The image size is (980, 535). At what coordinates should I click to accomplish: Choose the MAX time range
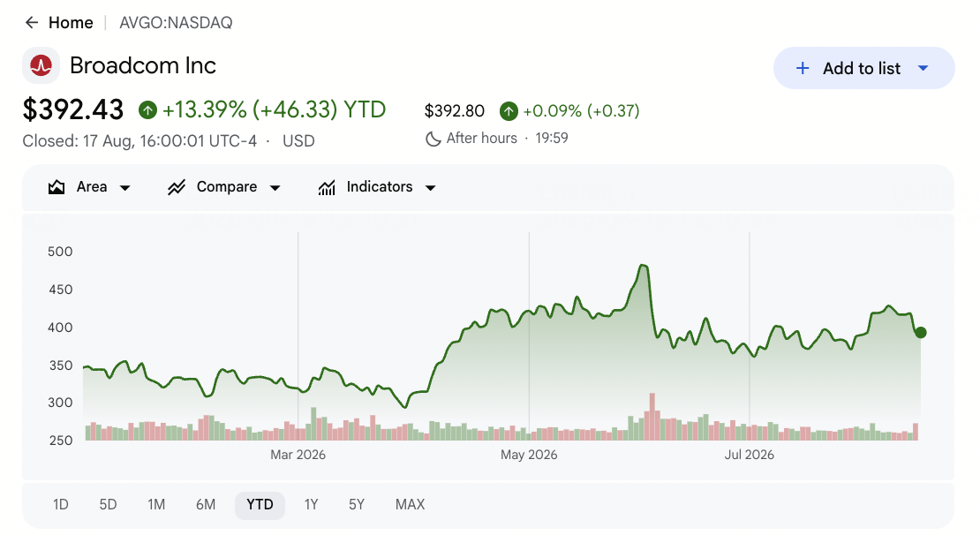click(410, 505)
